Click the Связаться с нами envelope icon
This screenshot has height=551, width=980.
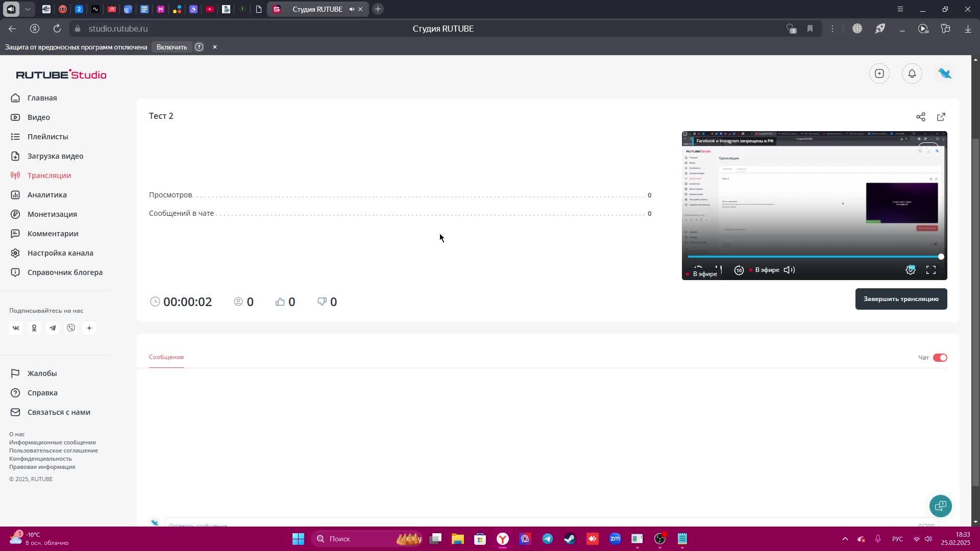click(15, 412)
